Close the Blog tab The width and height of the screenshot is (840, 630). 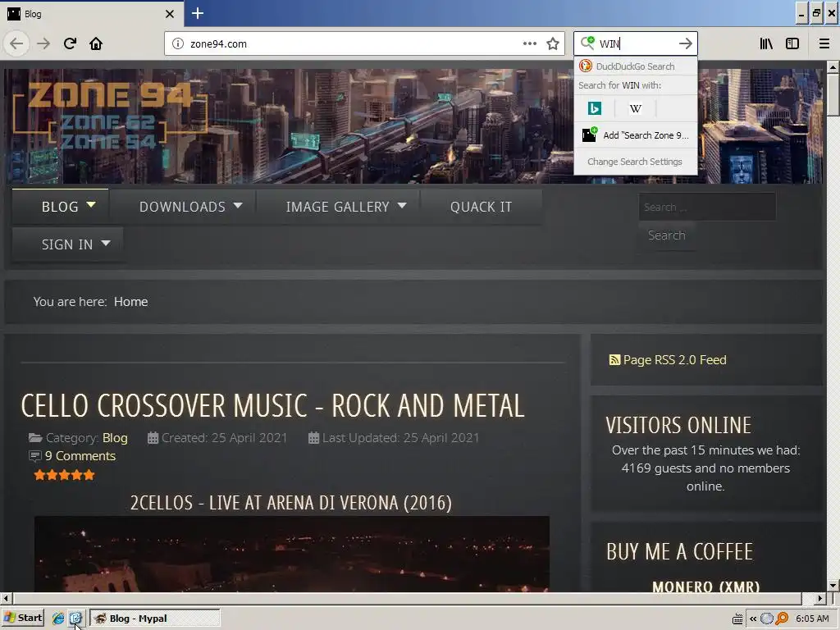169,14
